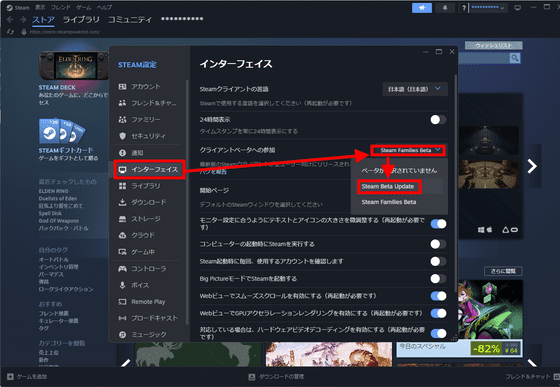The width and height of the screenshot is (560, 387).
Task: Click the Steam Deck ELDEN RING banner
Action: [74, 66]
